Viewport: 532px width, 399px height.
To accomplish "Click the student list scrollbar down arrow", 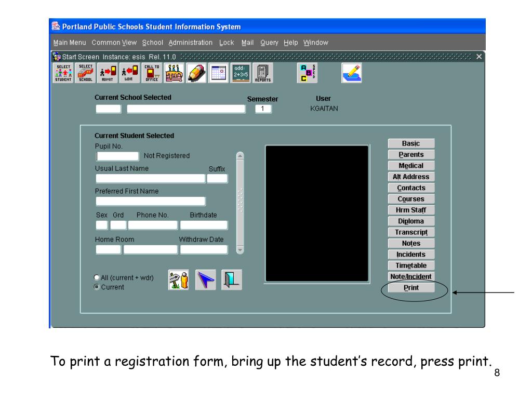I will coord(240,250).
